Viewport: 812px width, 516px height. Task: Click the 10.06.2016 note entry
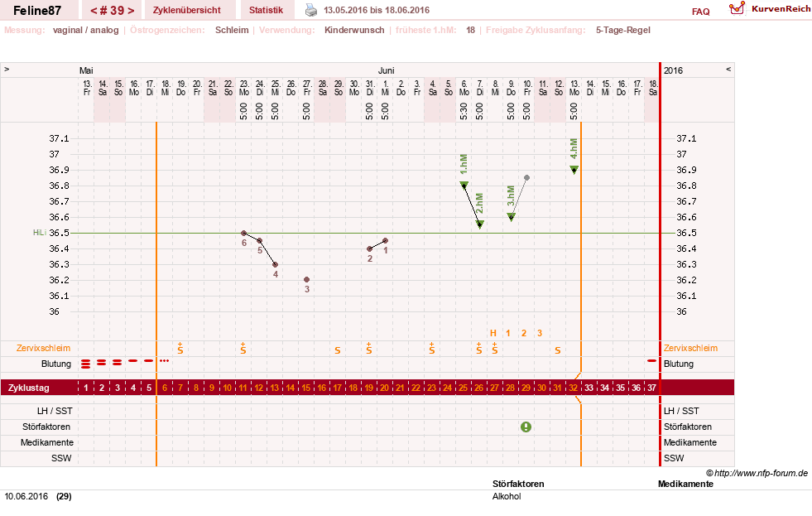coord(38,496)
